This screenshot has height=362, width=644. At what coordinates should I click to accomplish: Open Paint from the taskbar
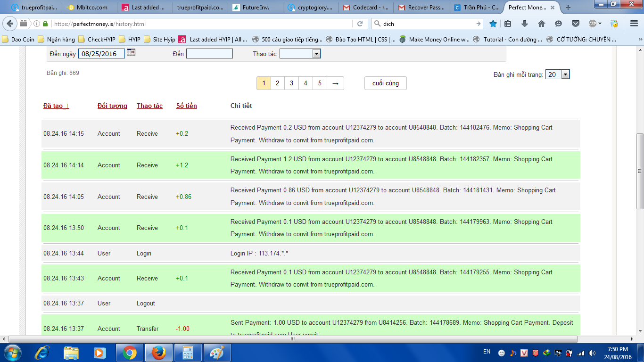tap(217, 353)
